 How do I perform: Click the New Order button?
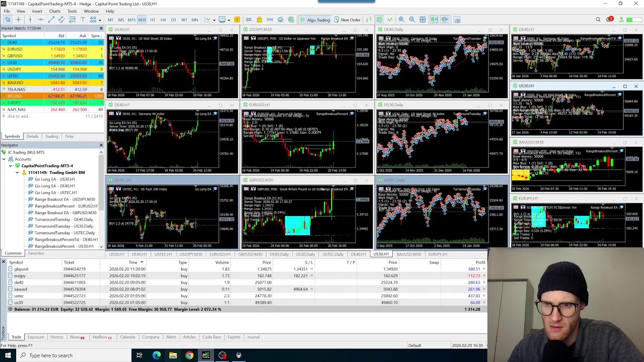click(347, 20)
